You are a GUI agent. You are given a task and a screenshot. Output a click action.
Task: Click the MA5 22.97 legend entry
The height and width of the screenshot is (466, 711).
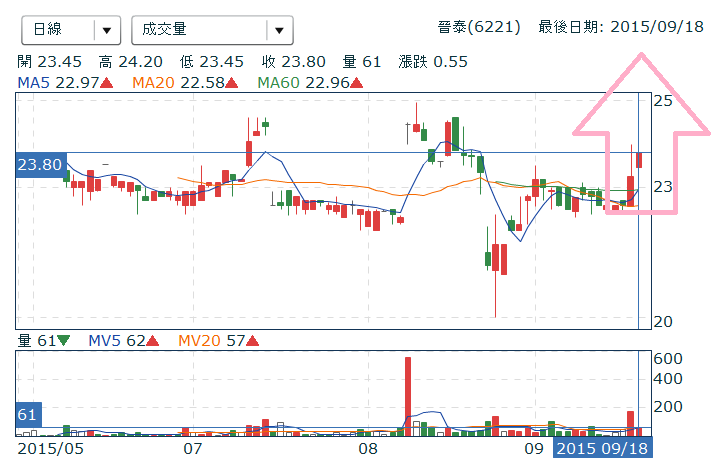[58, 83]
